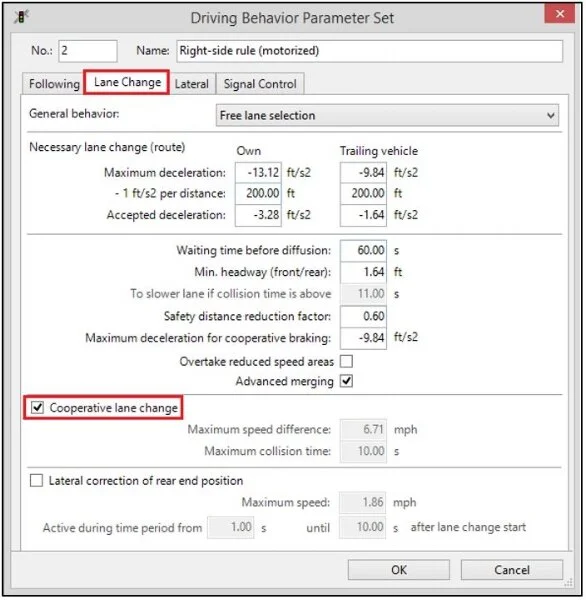Enable Lateral correction of rear end position
Screen dimensions: 586x600
(36, 481)
